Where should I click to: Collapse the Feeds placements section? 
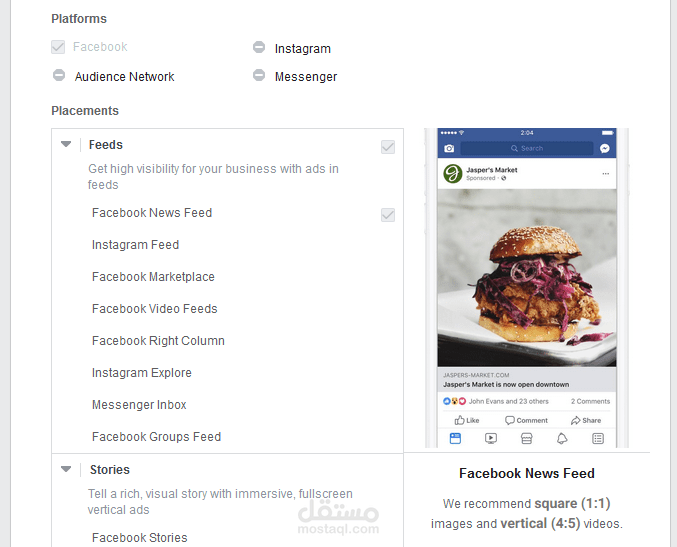pos(66,144)
